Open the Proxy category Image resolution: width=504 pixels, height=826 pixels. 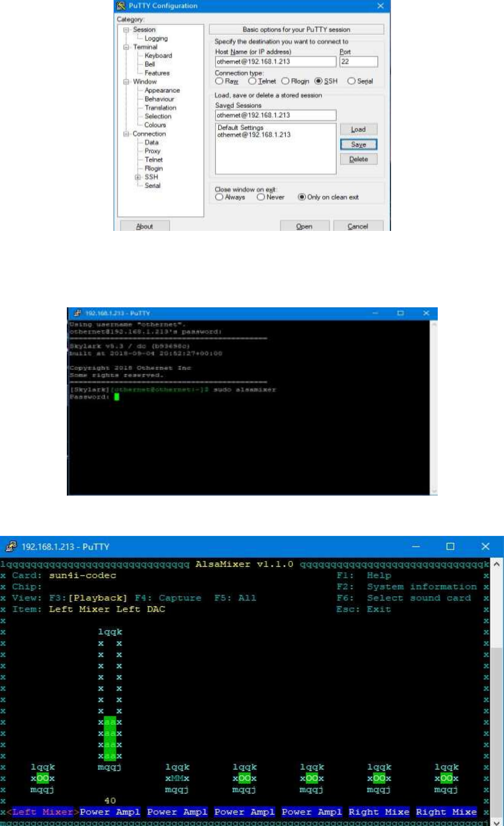pos(153,151)
